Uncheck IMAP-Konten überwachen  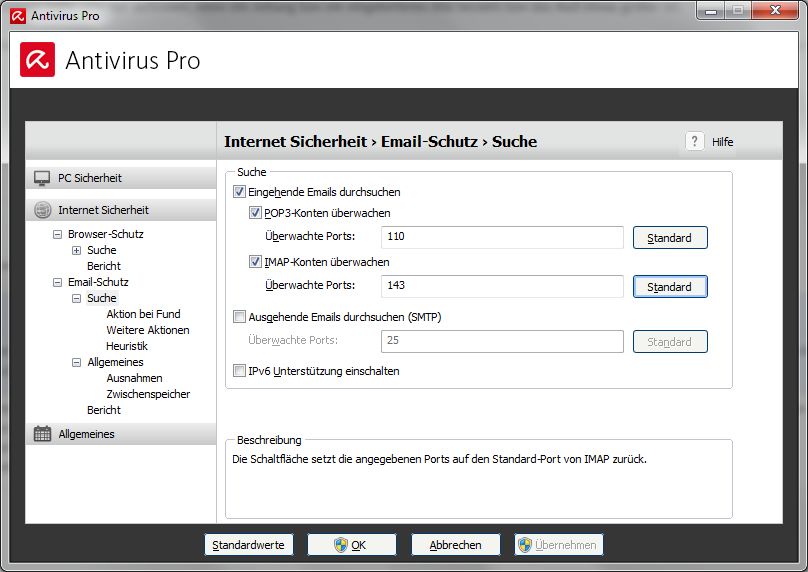click(x=255, y=261)
